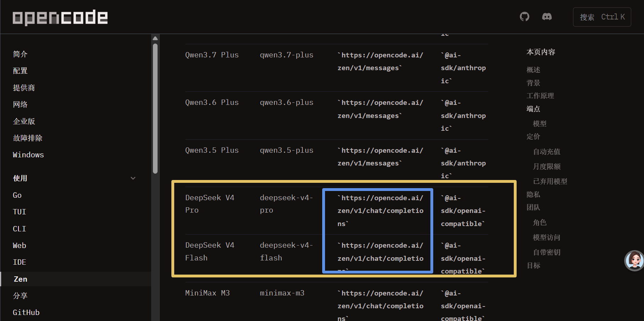Click the 搜索 Ctrl K search box
This screenshot has height=321, width=644.
[602, 17]
